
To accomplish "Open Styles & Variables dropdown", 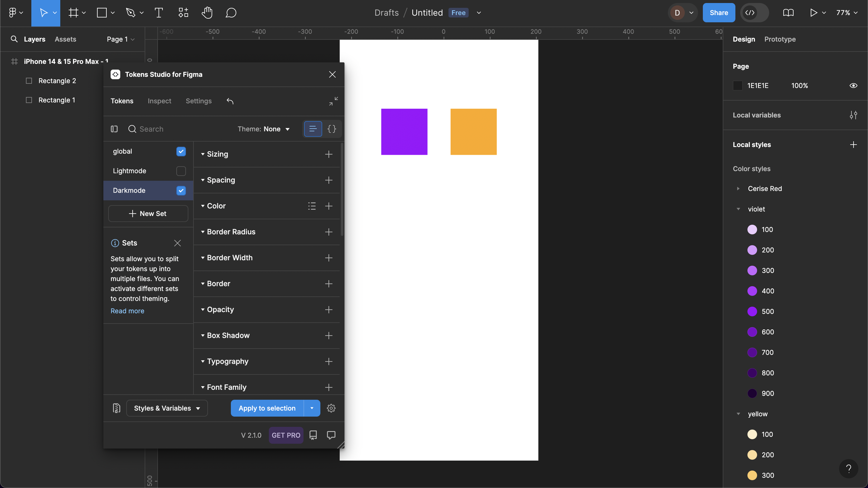I will 167,408.
